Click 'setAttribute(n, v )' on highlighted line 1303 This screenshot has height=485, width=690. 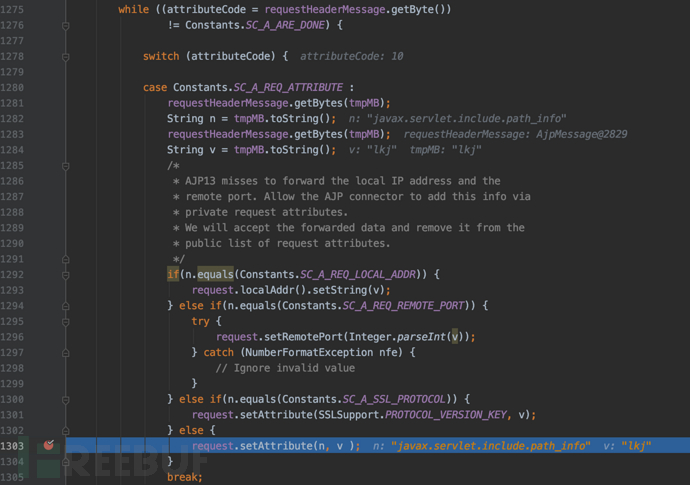click(x=297, y=446)
